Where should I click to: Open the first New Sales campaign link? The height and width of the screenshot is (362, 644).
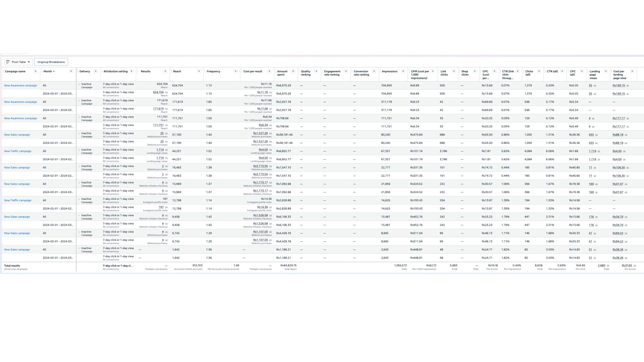pos(17,135)
